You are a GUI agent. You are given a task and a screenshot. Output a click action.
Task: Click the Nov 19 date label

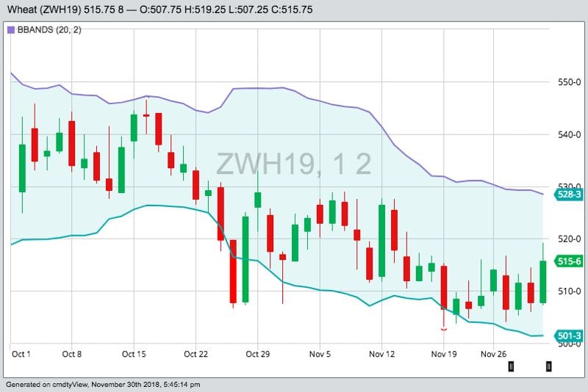click(444, 354)
